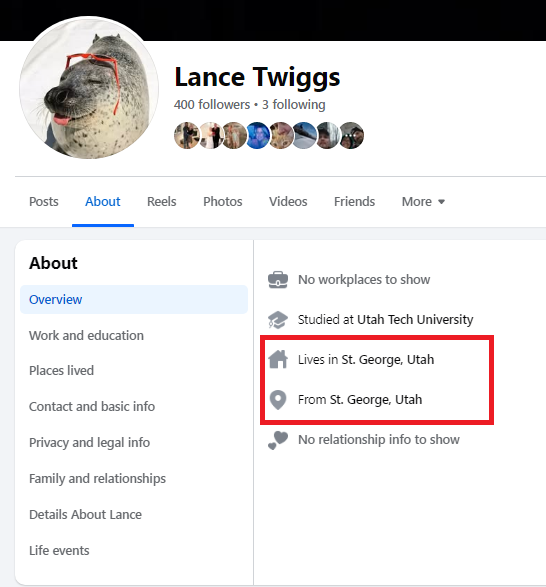546x587 pixels.
Task: Go to the Photos tab
Action: (223, 202)
